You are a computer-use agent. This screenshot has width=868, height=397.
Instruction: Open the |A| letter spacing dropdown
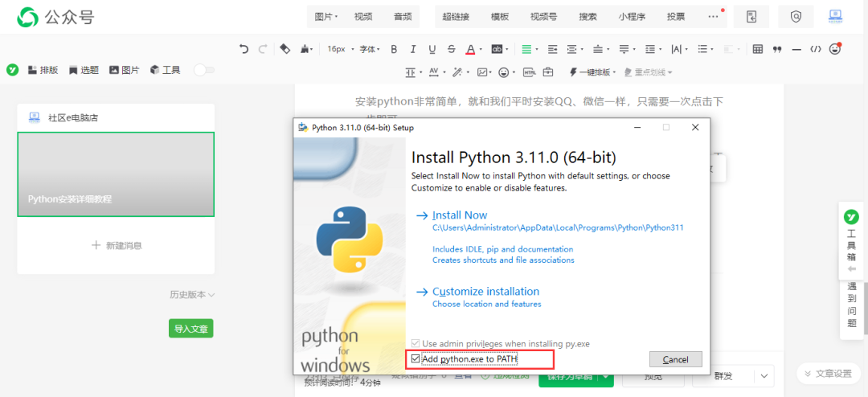(x=678, y=49)
